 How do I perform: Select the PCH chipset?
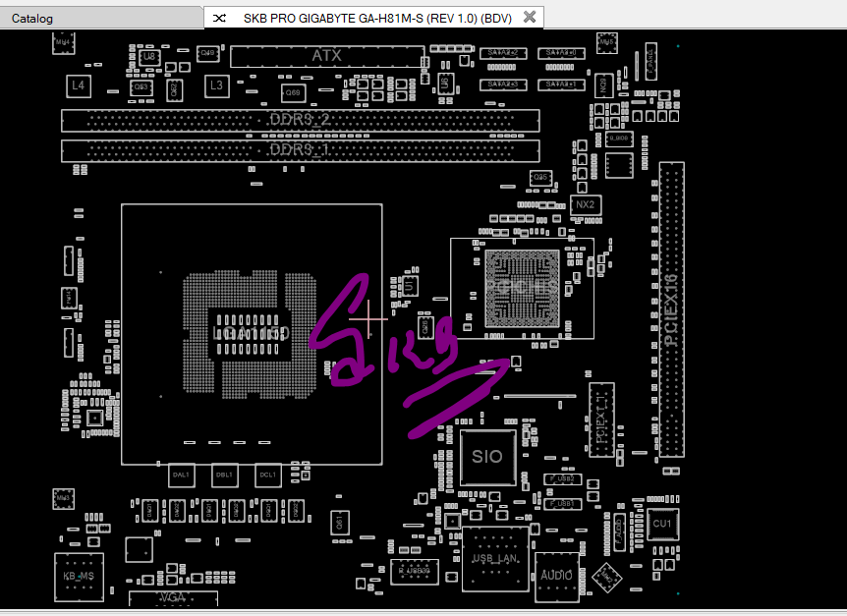click(x=523, y=288)
